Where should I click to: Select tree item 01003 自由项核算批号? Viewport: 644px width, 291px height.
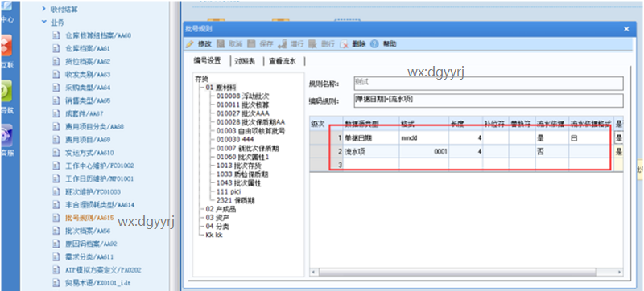tap(250, 131)
